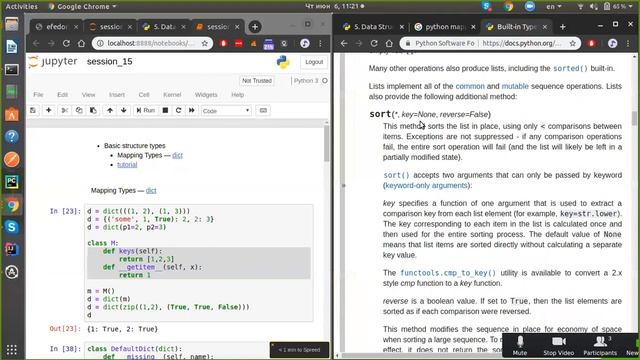
Task: Open Participants in the Zoom controls
Action: pyautogui.click(x=600, y=346)
